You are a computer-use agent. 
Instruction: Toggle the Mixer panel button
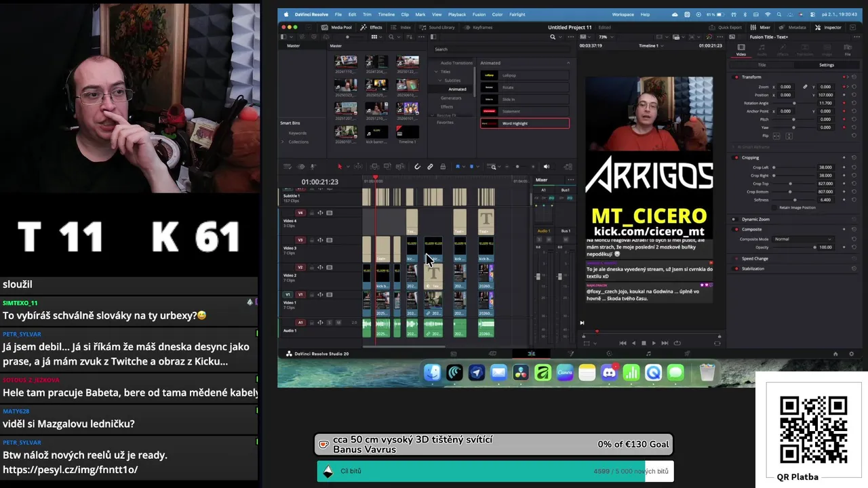click(759, 27)
